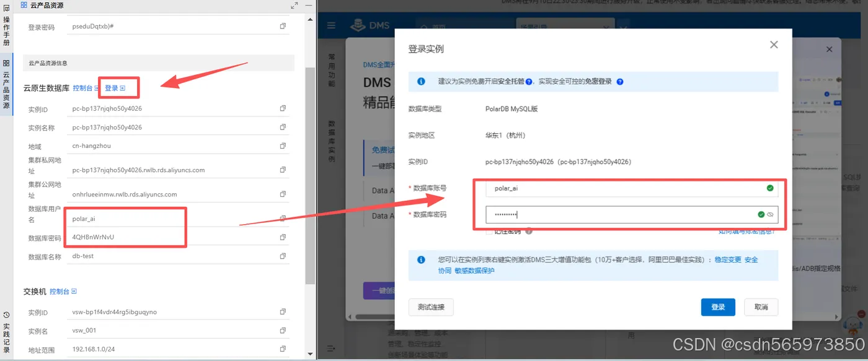
Task: Click the scroll-down arrow in resources panel
Action: point(309,353)
